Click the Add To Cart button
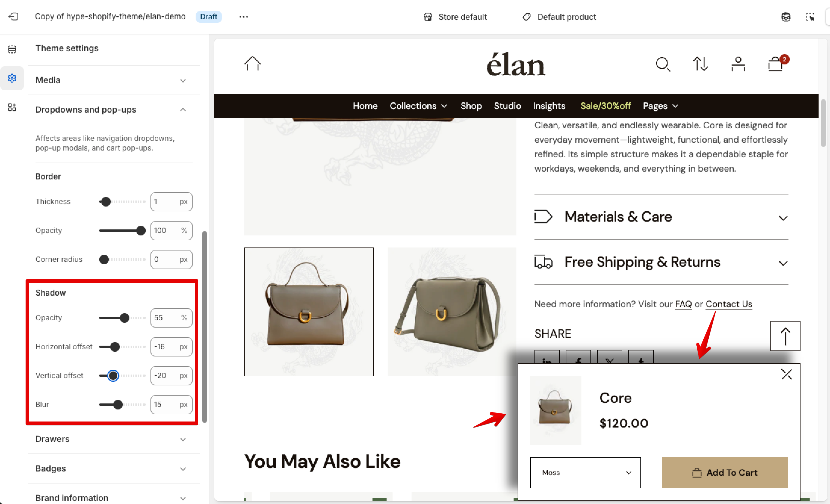The width and height of the screenshot is (830, 504). tap(725, 472)
